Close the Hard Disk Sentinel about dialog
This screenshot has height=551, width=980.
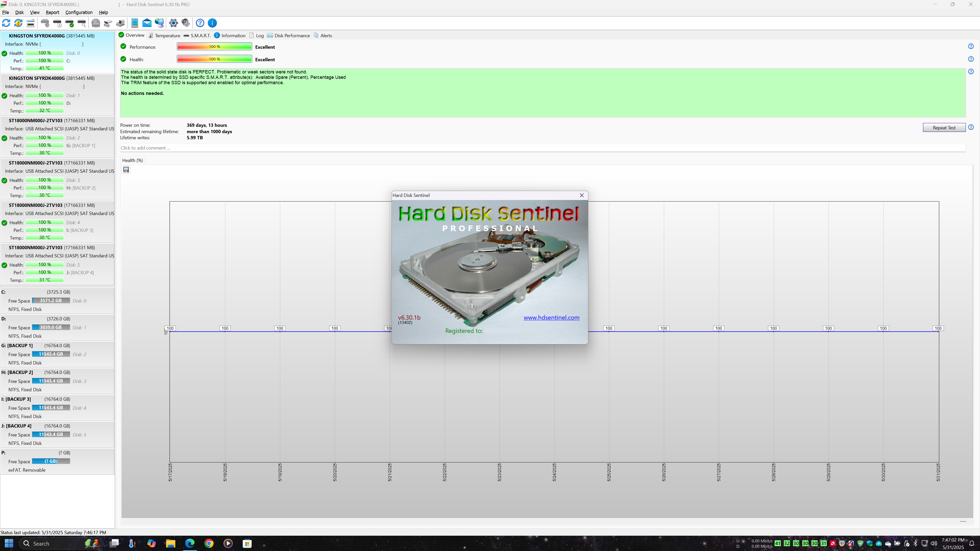coord(582,195)
